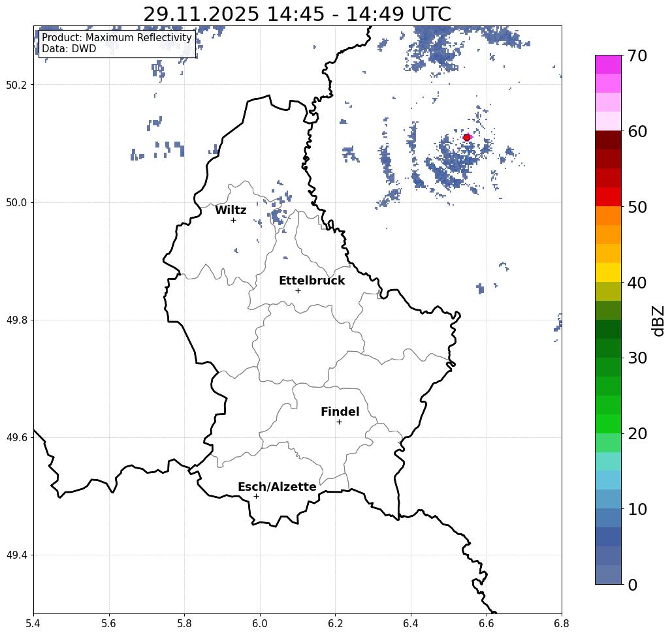Click the 6.6 longitude axis label
Viewport: 672px width, 635px height.
[x=487, y=623]
